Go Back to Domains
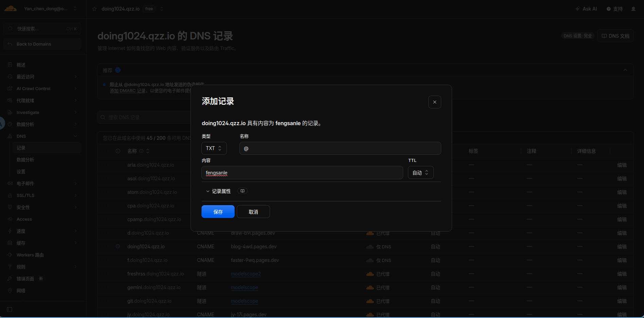Viewport: 644px width, 318px height. (x=42, y=44)
